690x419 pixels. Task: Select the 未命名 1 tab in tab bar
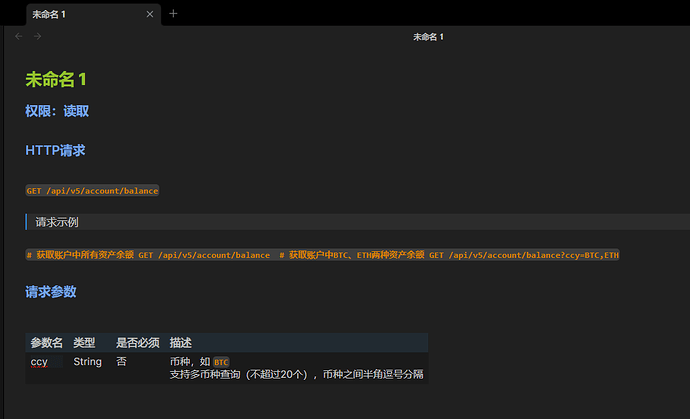70,14
